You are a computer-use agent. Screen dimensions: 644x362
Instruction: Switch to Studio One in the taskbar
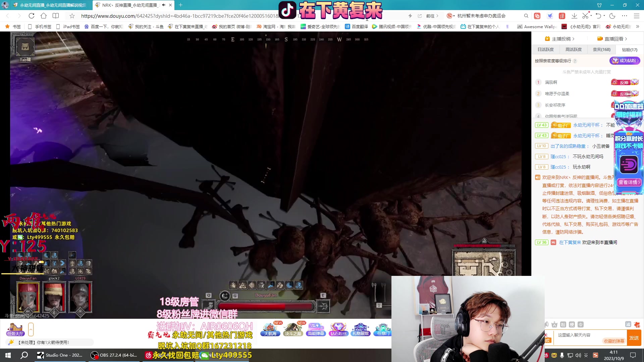[x=60, y=355]
